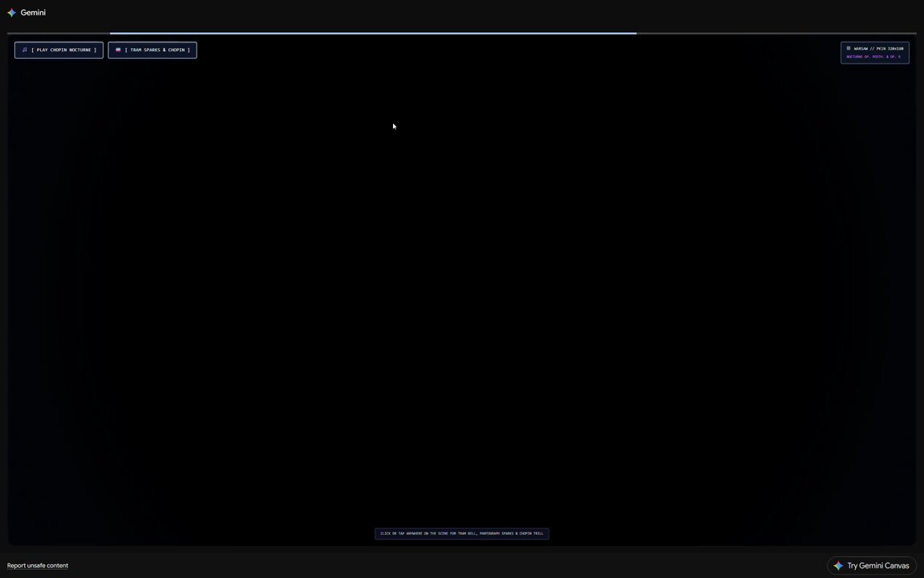
Task: Open Try Gemini Canvas
Action: [872, 566]
